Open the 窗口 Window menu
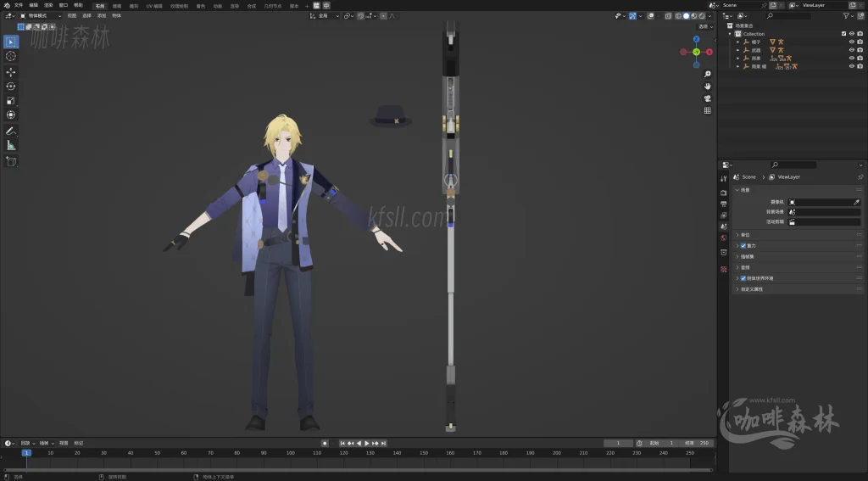The width and height of the screenshot is (868, 481). point(63,5)
